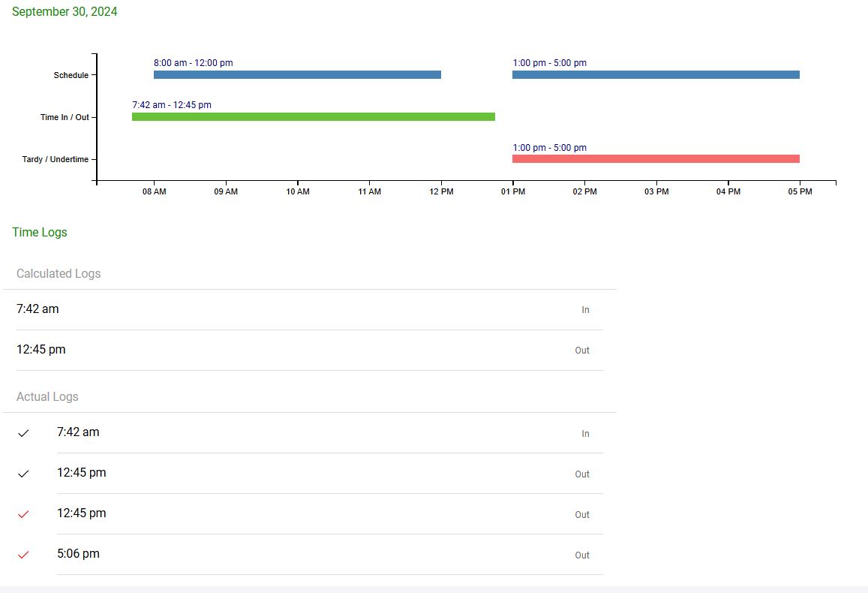Click the In label on calculated 7:42 am row
The width and height of the screenshot is (868, 593).
pyautogui.click(x=585, y=310)
